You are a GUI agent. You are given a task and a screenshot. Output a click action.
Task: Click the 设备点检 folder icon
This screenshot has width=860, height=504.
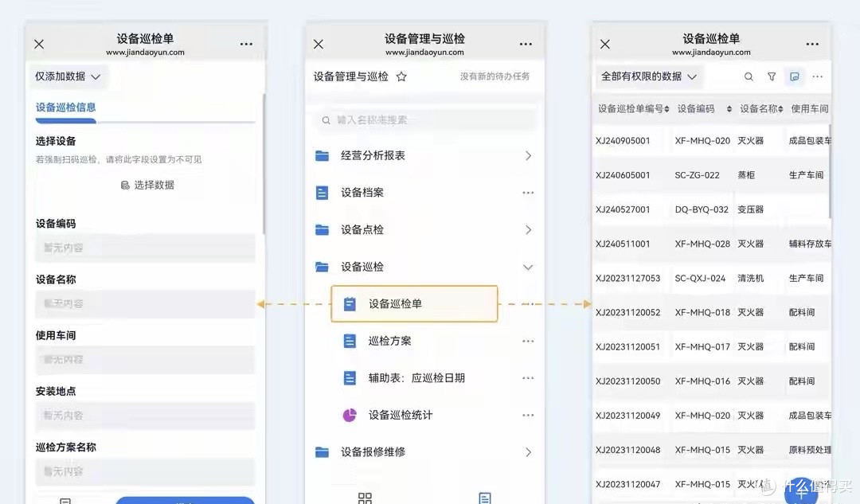tap(322, 230)
